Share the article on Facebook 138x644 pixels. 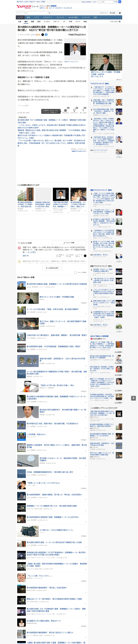pos(46,35)
